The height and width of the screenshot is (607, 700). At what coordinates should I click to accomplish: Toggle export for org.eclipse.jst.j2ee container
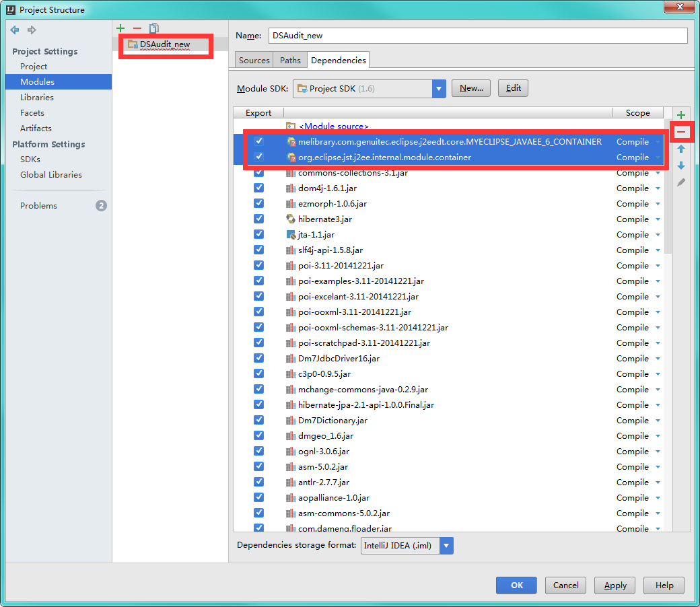(259, 157)
